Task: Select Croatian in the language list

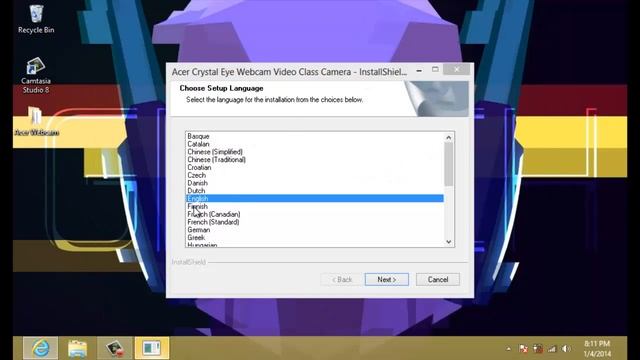Action: point(315,167)
